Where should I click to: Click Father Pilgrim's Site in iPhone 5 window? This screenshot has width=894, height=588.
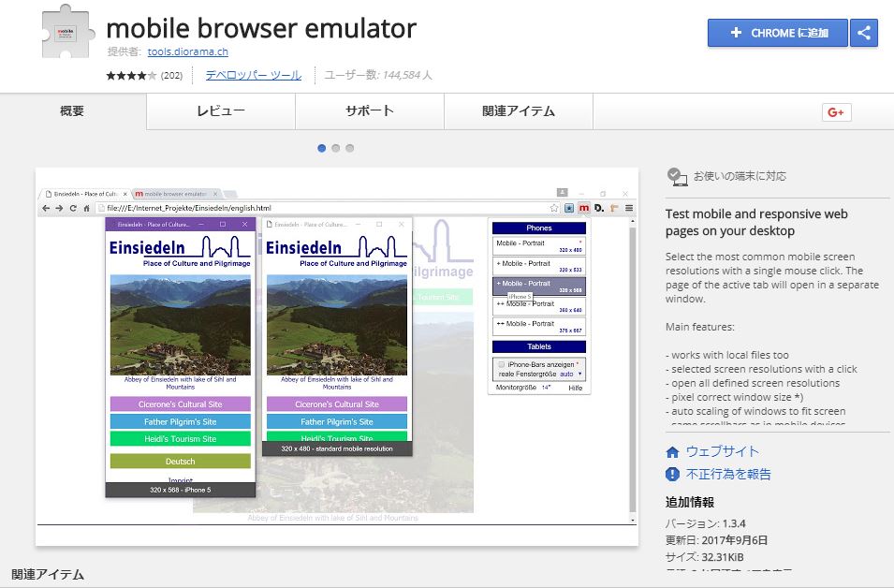tap(180, 422)
